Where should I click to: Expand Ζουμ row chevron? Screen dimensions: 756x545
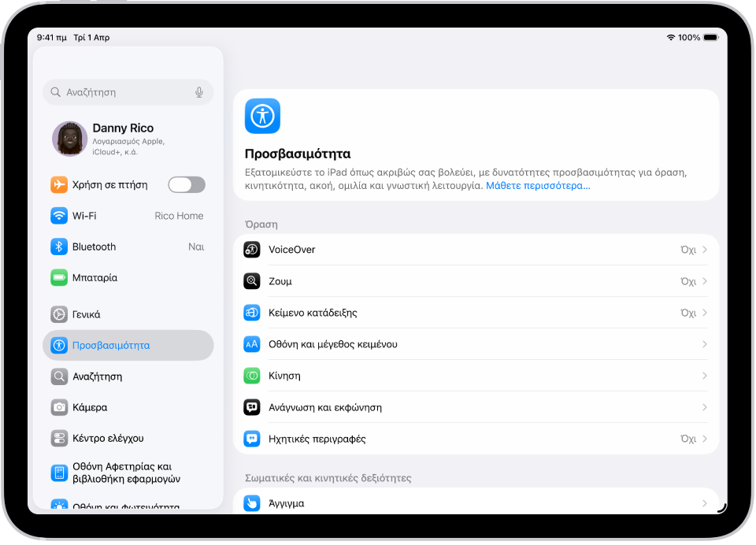[704, 280]
